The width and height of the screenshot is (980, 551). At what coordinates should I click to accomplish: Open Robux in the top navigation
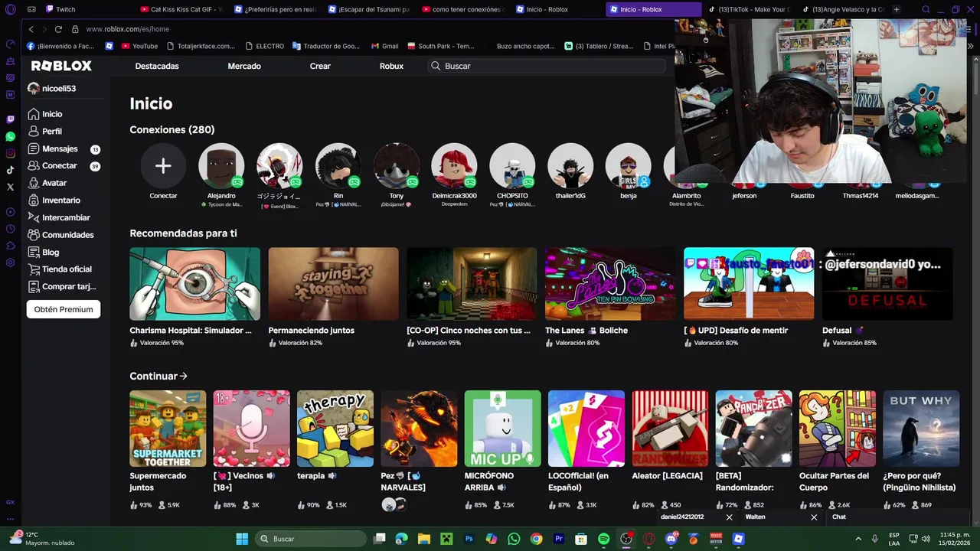(391, 66)
